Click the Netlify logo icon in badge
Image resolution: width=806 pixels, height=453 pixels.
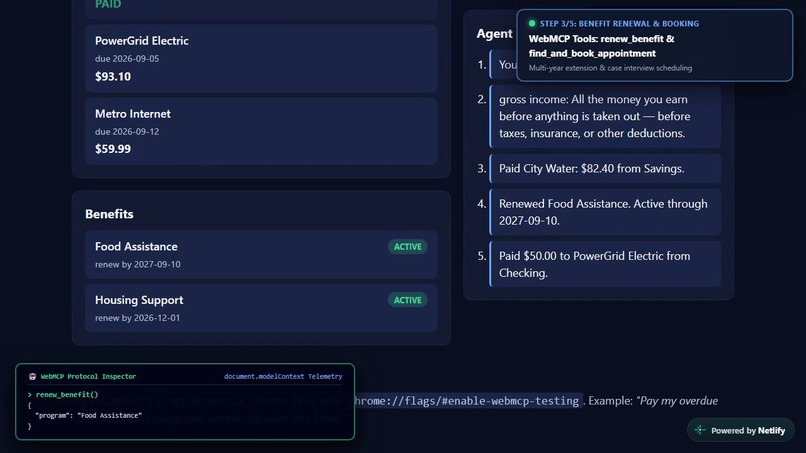pos(700,430)
